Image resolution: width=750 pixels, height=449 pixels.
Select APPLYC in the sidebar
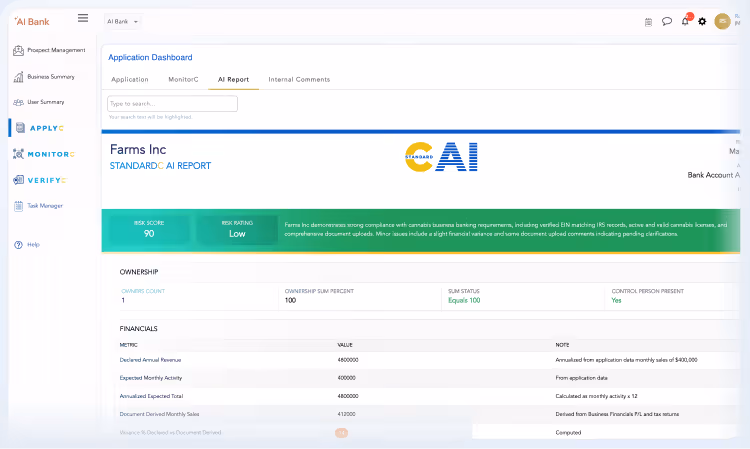pos(47,128)
